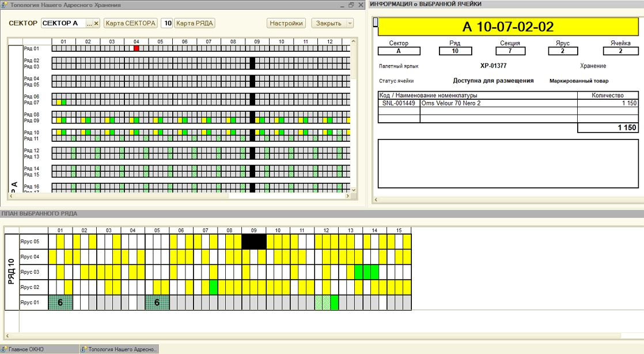
Task: Click the 'Количество' column header
Action: (x=608, y=95)
